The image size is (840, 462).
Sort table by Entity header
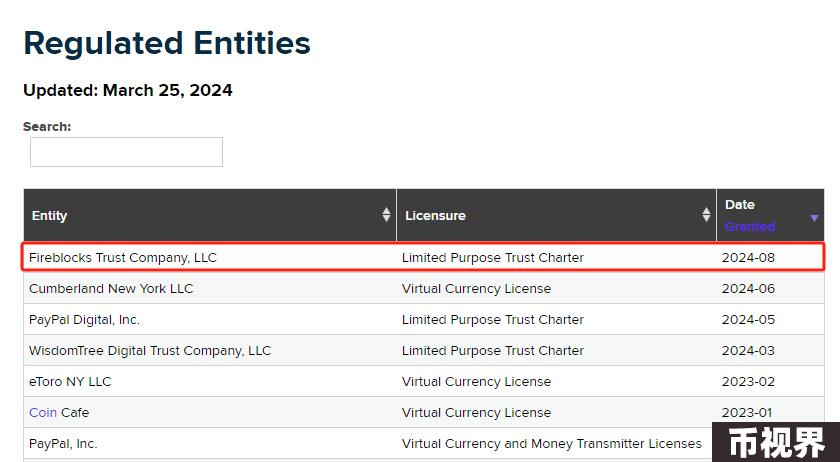pos(50,216)
